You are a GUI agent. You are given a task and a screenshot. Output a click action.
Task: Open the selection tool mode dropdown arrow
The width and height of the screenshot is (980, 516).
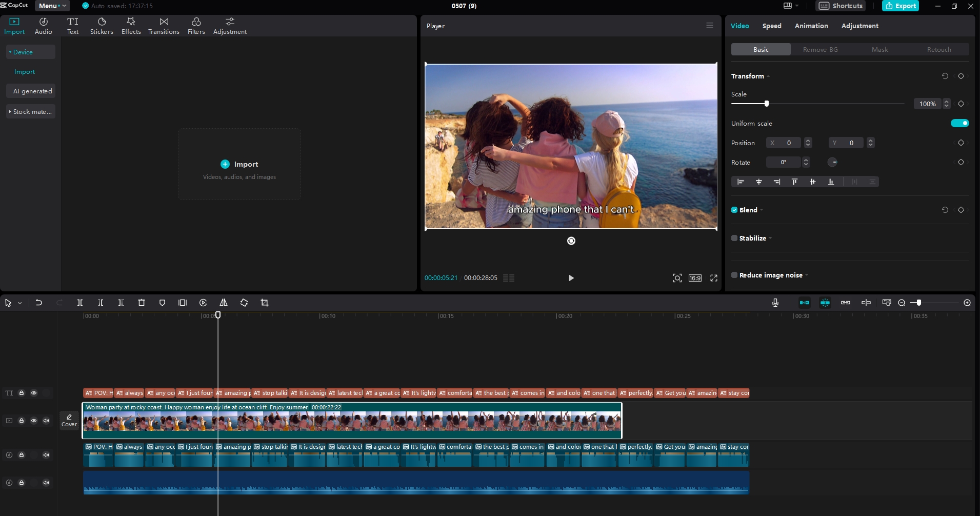coord(20,303)
